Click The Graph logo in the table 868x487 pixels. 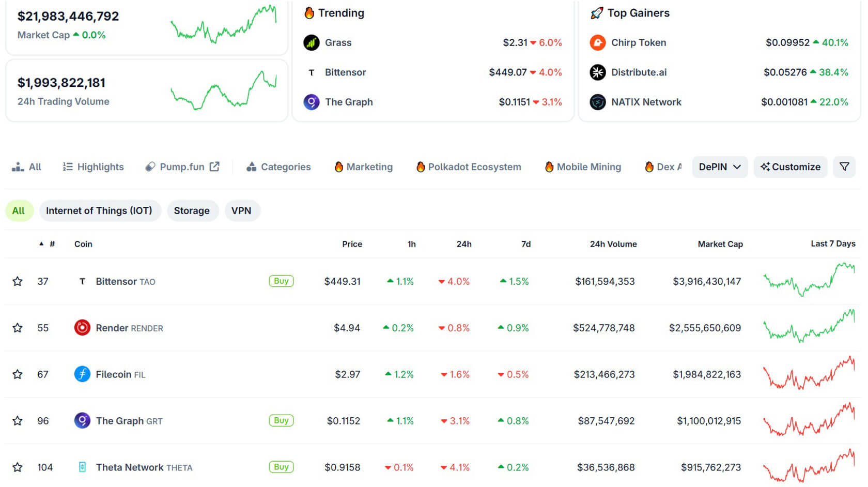coord(82,421)
